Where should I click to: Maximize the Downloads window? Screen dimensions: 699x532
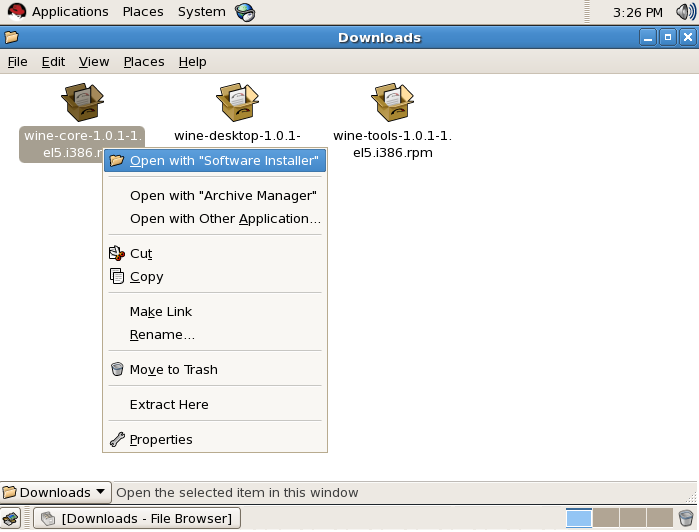pyautogui.click(x=668, y=37)
